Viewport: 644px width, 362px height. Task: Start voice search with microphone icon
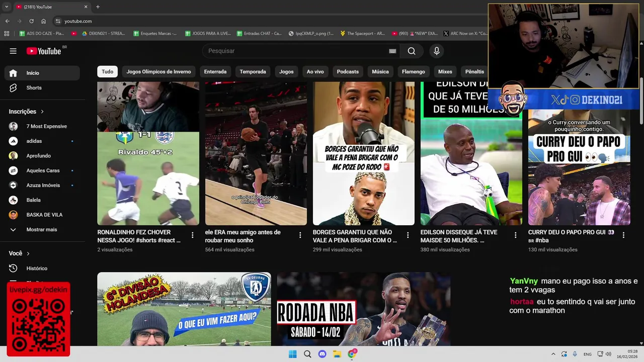coord(437,51)
